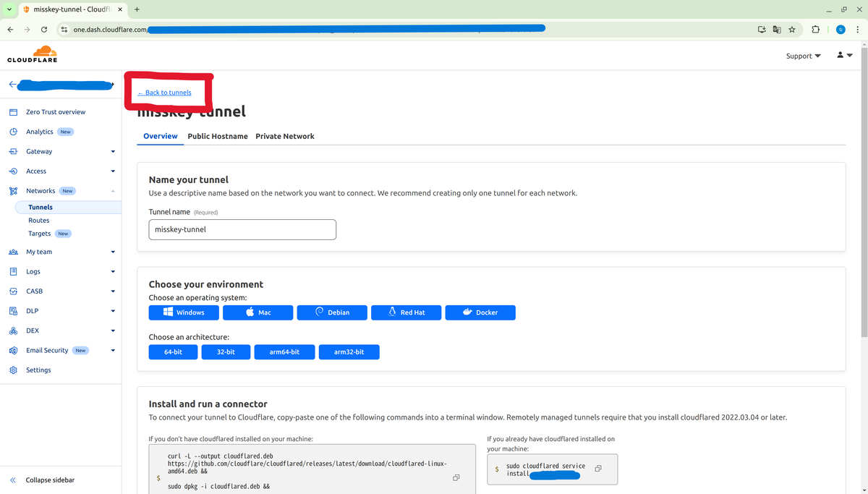Click the Cloudflare logo

coord(33,54)
